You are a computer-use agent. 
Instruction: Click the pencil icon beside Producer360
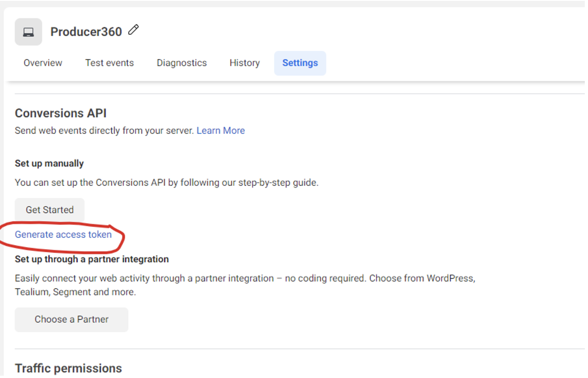pos(133,30)
